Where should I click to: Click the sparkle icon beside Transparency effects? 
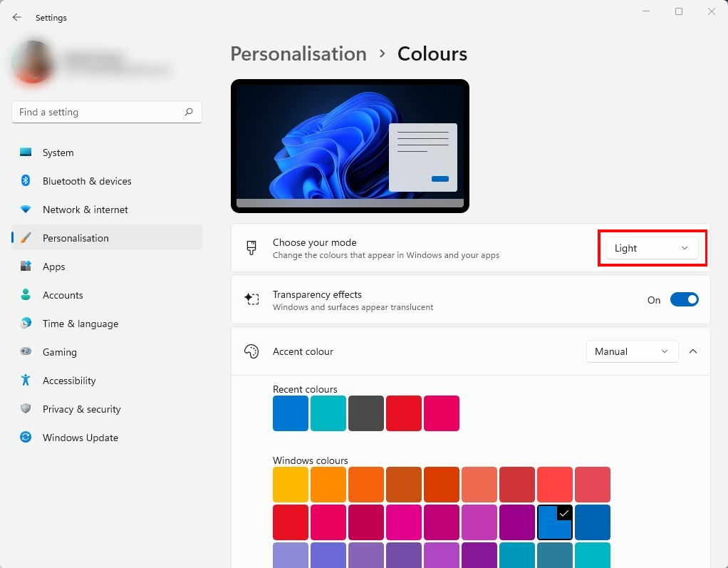(251, 299)
